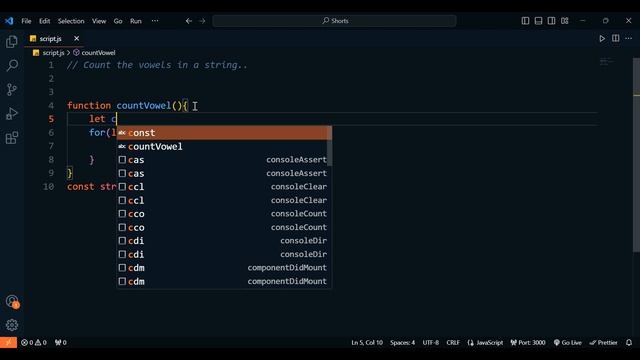The width and height of the screenshot is (640, 360).
Task: Click the comment on line 1
Action: 157,65
